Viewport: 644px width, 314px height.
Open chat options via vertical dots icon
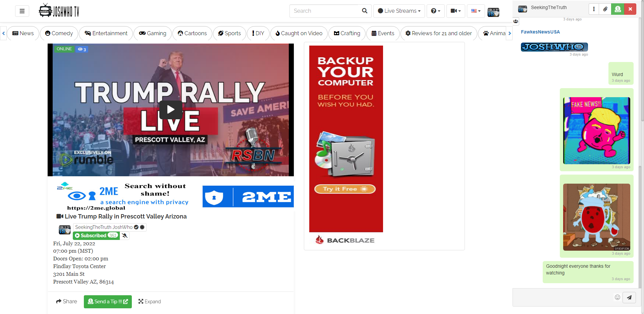[x=594, y=9]
